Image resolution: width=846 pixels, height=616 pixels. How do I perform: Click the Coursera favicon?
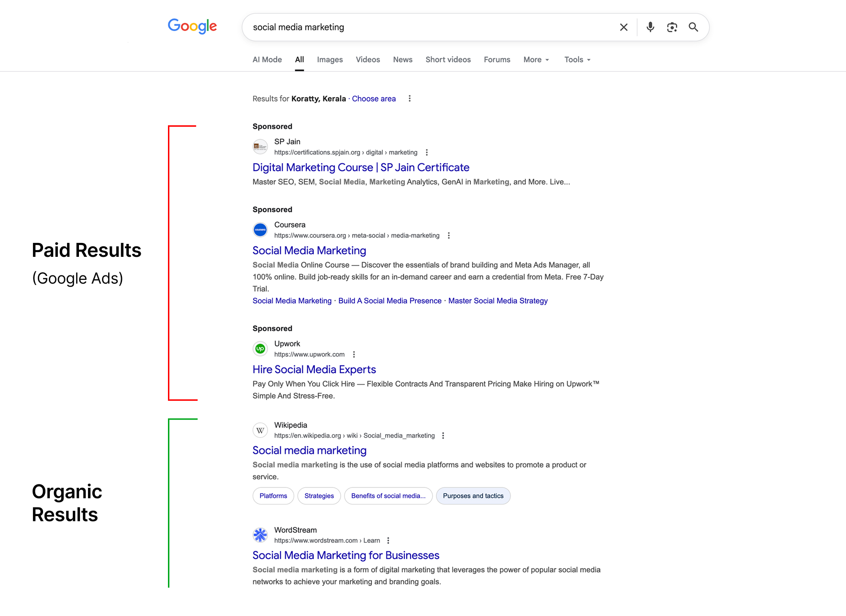pos(260,230)
